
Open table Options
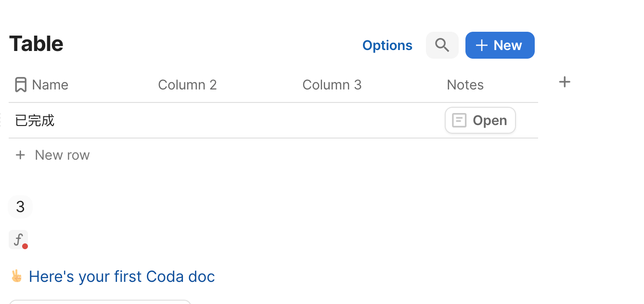[387, 45]
